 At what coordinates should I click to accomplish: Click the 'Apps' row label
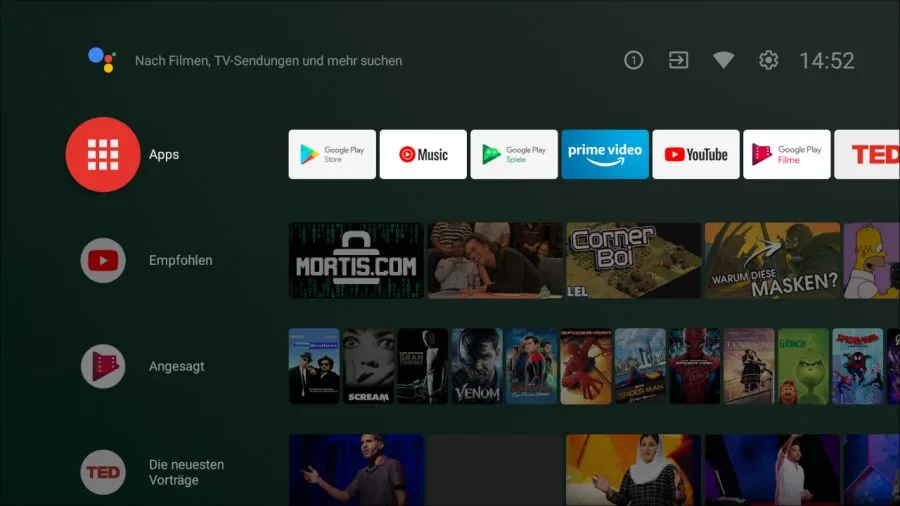click(164, 154)
